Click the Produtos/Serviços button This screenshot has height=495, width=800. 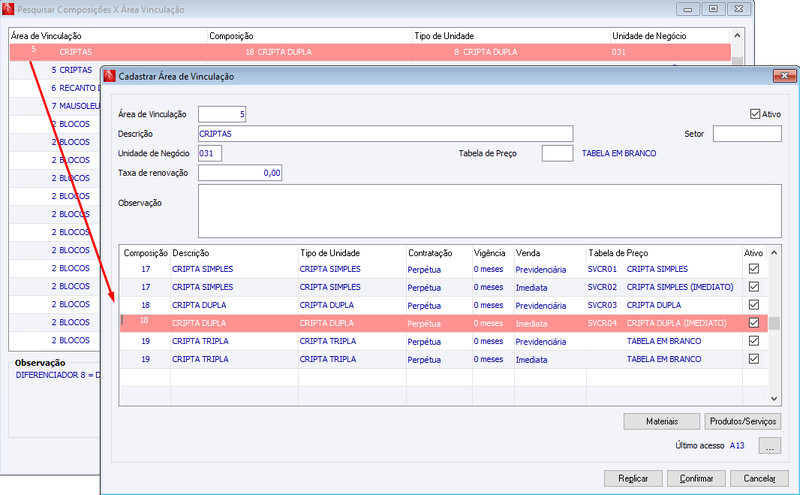742,421
